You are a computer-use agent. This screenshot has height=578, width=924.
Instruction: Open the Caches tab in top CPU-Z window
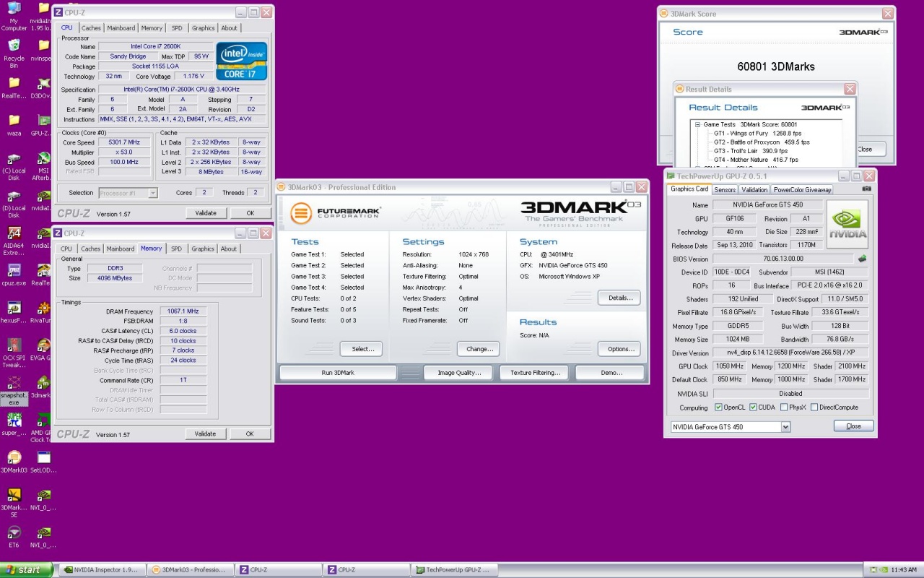pyautogui.click(x=91, y=28)
